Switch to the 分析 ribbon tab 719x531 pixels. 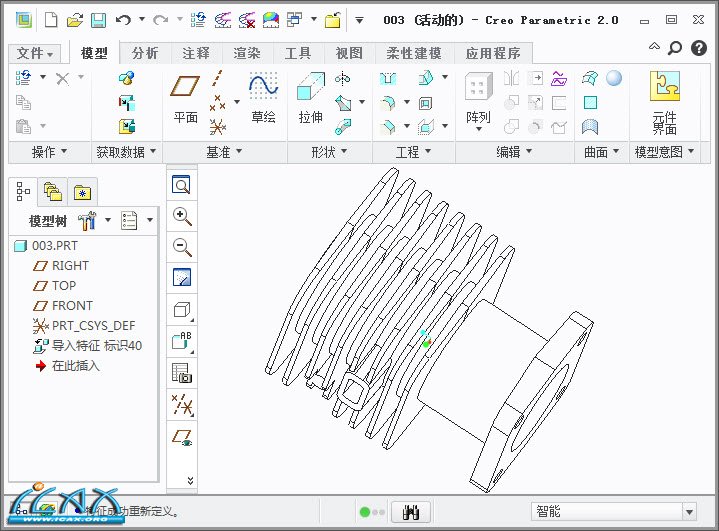pos(145,53)
